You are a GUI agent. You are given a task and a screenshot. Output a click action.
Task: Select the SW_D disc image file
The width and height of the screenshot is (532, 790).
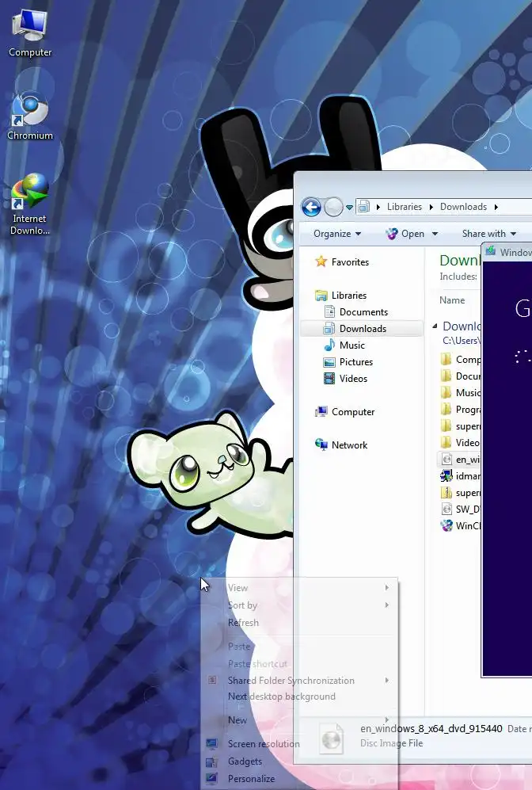click(461, 509)
